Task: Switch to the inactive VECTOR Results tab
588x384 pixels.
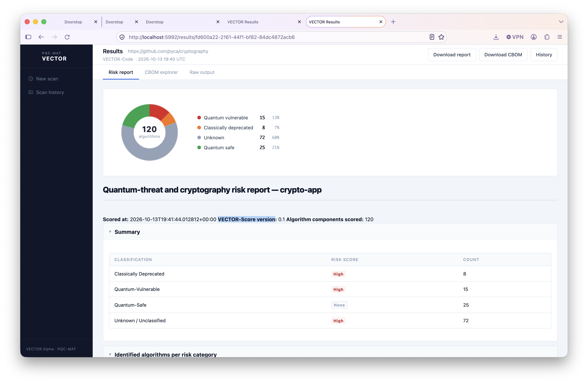Action: point(263,22)
